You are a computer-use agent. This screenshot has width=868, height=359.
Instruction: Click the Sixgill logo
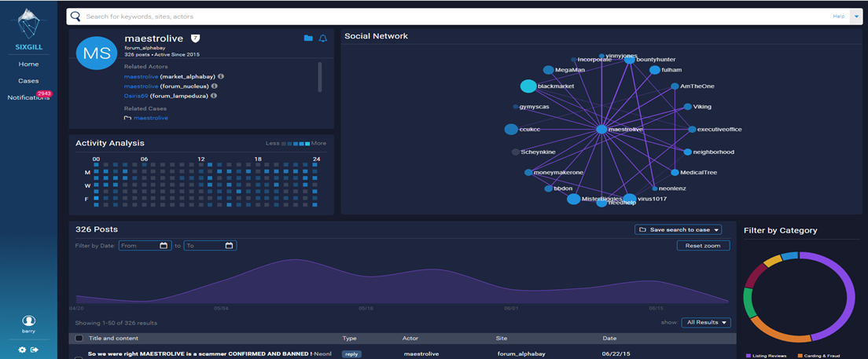pos(28,27)
